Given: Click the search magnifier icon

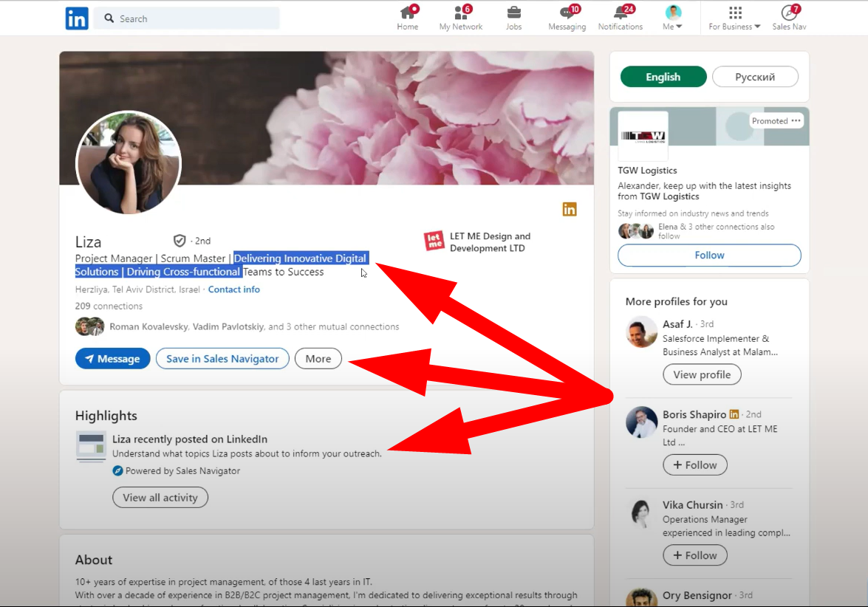Looking at the screenshot, I should pos(109,18).
